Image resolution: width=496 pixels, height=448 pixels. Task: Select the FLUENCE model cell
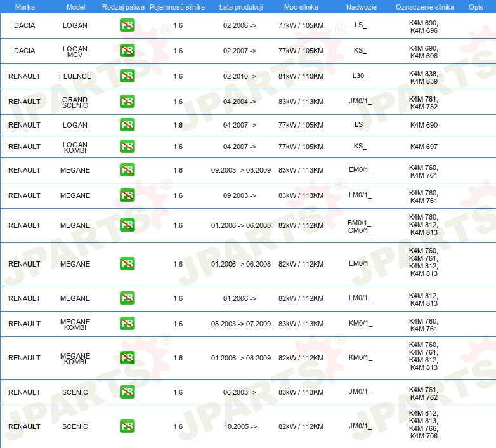coord(75,76)
